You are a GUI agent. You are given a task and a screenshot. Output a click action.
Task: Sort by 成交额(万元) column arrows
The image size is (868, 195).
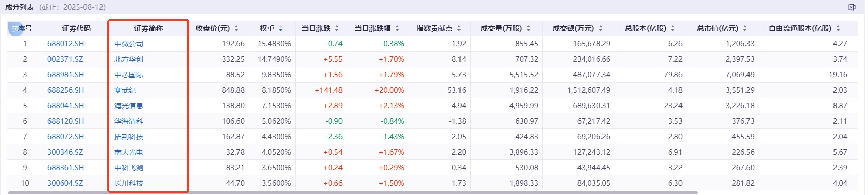click(x=601, y=28)
